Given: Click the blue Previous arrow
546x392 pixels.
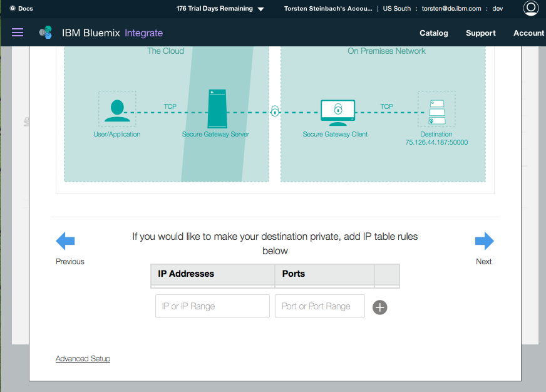Looking at the screenshot, I should [65, 241].
